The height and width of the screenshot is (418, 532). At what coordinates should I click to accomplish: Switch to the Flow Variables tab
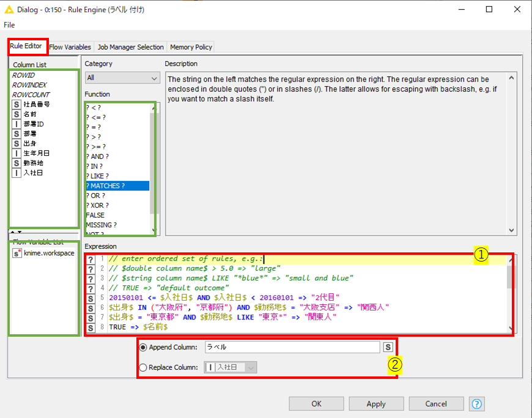tap(70, 47)
